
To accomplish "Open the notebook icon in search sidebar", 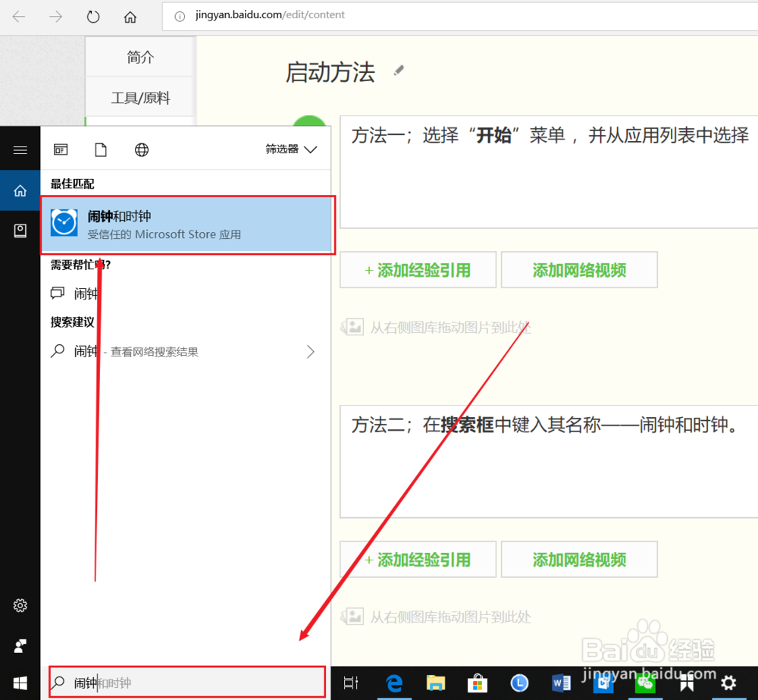I will click(20, 231).
